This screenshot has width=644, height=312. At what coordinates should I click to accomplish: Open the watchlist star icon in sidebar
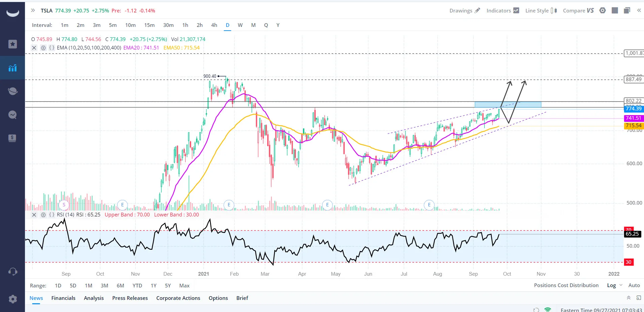(12, 44)
